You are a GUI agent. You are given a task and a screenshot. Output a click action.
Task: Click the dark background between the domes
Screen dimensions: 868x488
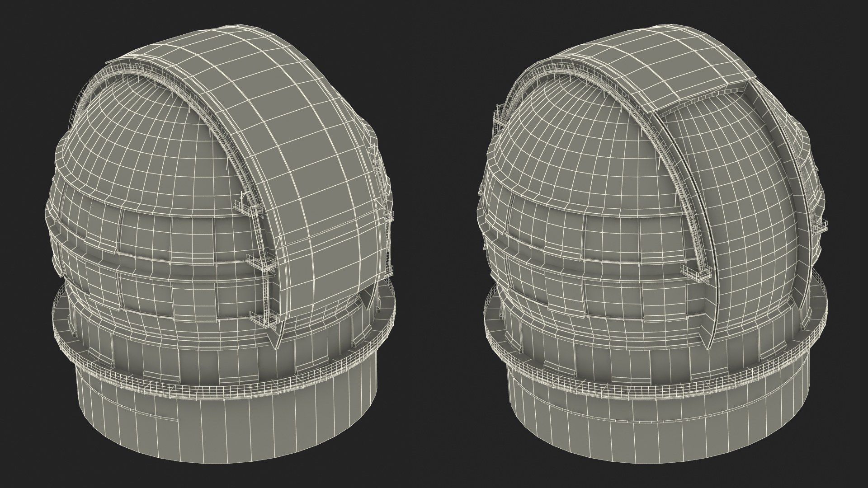tap(436, 244)
